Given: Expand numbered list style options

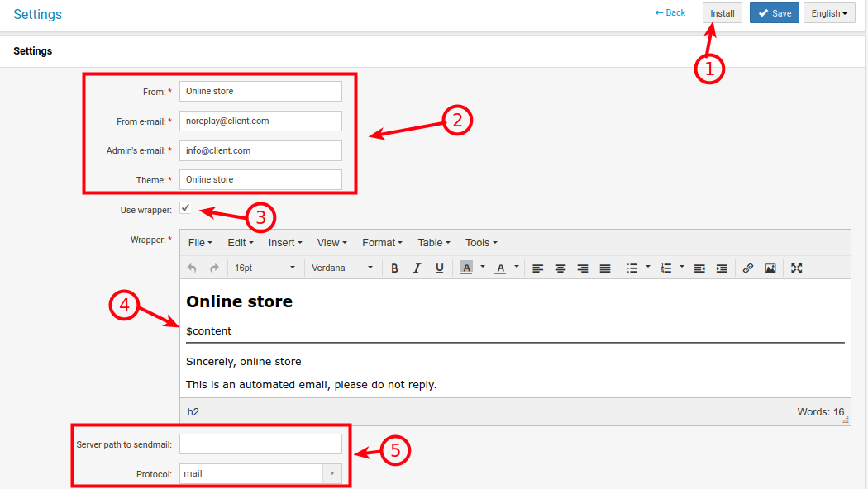Looking at the screenshot, I should pos(682,267).
